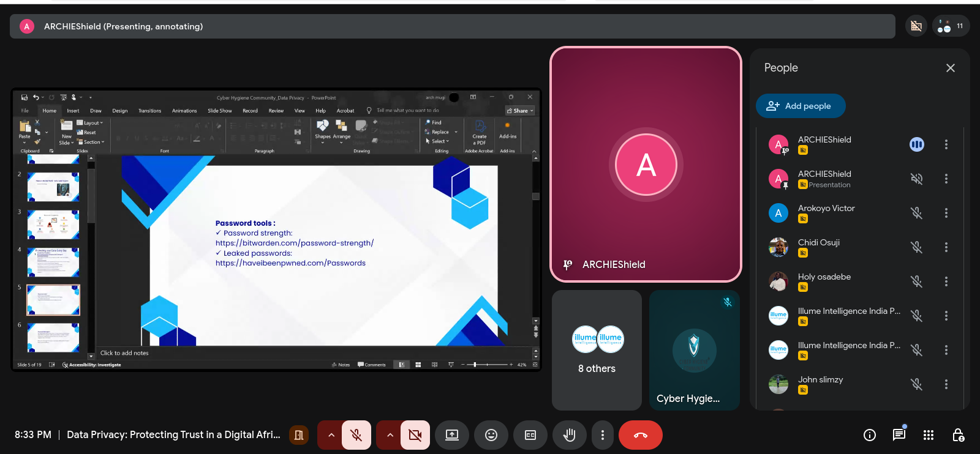This screenshot has width=980, height=454.
Task: Open the emoji reactions picker
Action: point(491,435)
